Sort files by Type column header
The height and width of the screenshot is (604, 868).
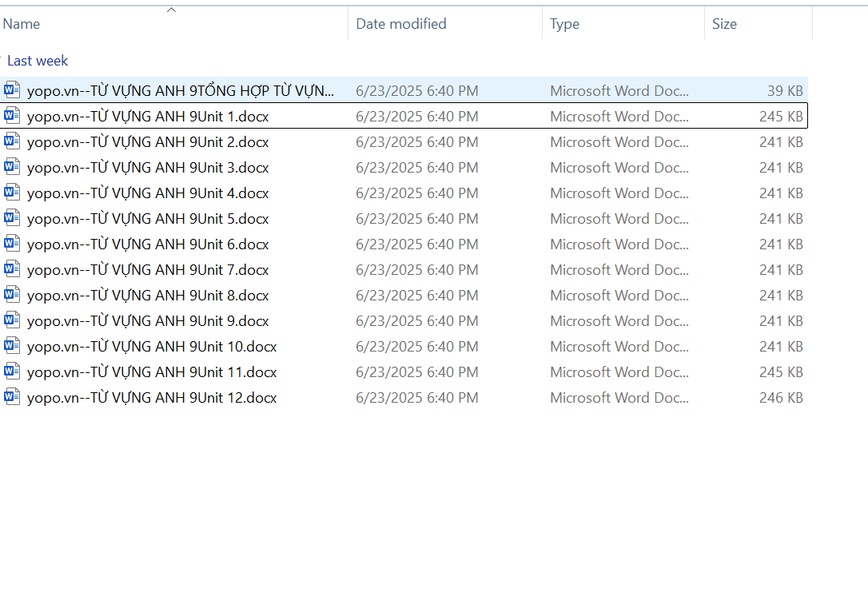(564, 24)
